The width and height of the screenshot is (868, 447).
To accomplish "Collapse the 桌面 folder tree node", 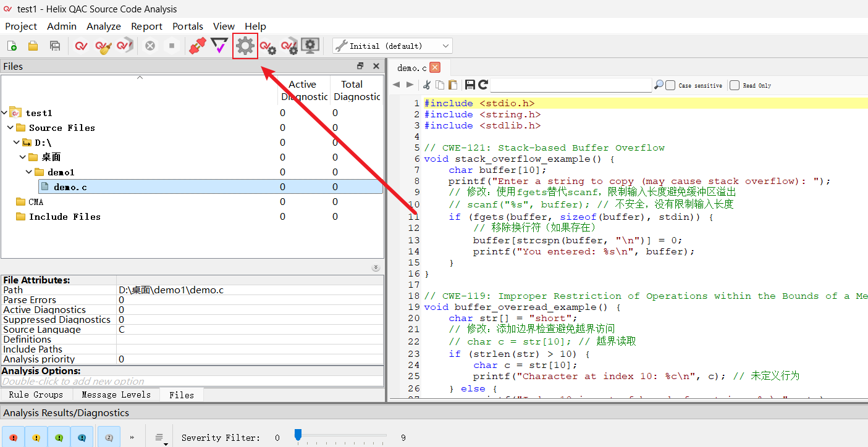I will tap(23, 157).
